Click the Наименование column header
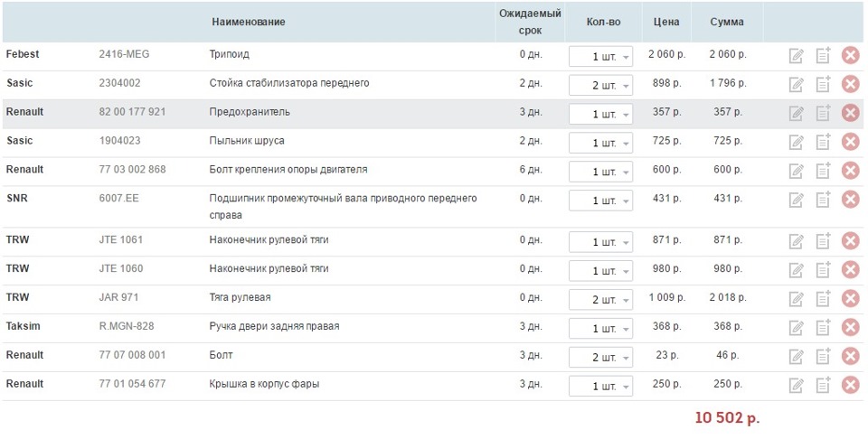 pos(249,22)
